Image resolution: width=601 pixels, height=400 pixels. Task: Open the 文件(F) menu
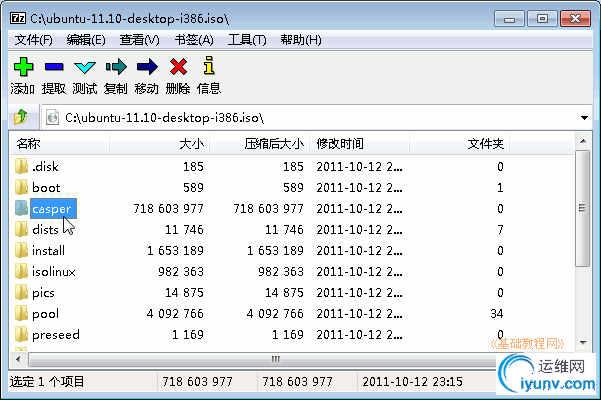pyautogui.click(x=33, y=40)
